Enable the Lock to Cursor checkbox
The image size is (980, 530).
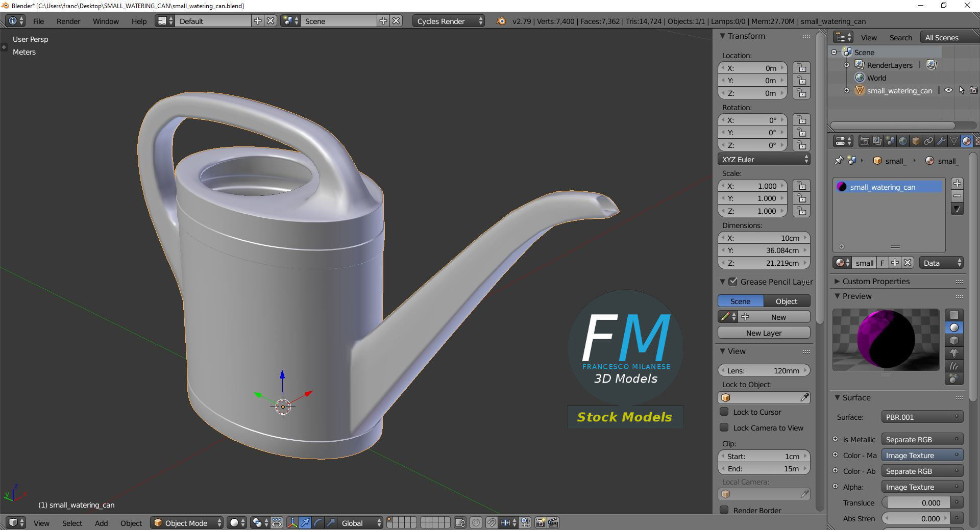[724, 412]
